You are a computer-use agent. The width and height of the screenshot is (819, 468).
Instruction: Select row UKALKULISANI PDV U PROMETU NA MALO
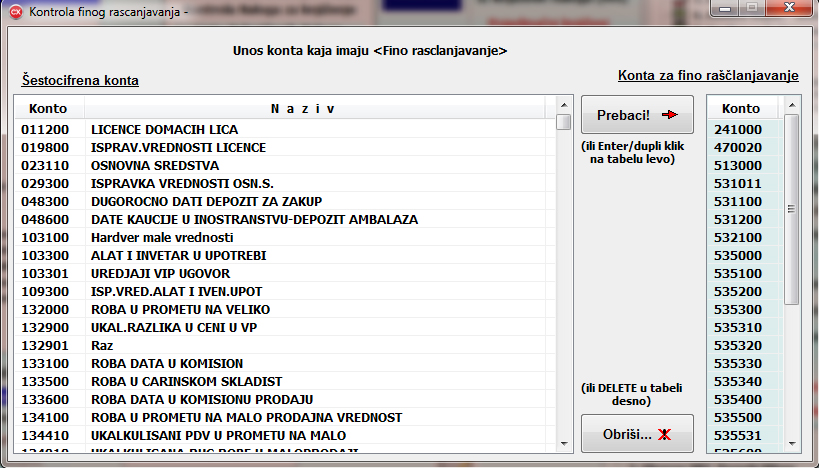click(x=285, y=436)
